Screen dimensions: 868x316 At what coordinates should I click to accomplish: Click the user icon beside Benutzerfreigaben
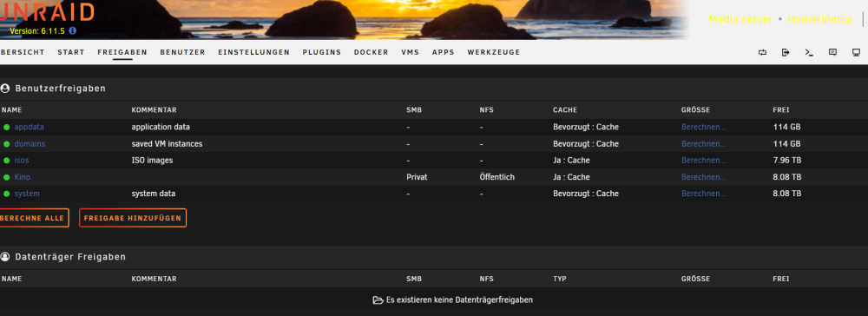pos(5,88)
